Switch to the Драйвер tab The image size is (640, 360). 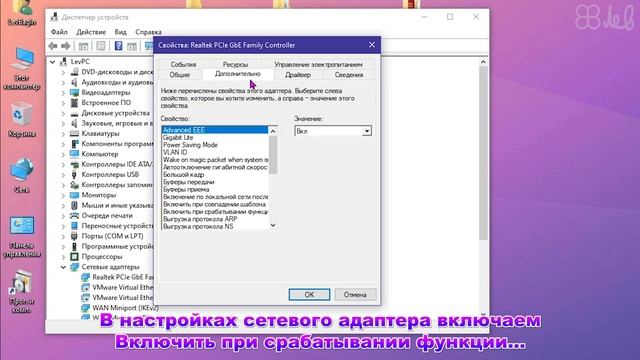coord(298,75)
